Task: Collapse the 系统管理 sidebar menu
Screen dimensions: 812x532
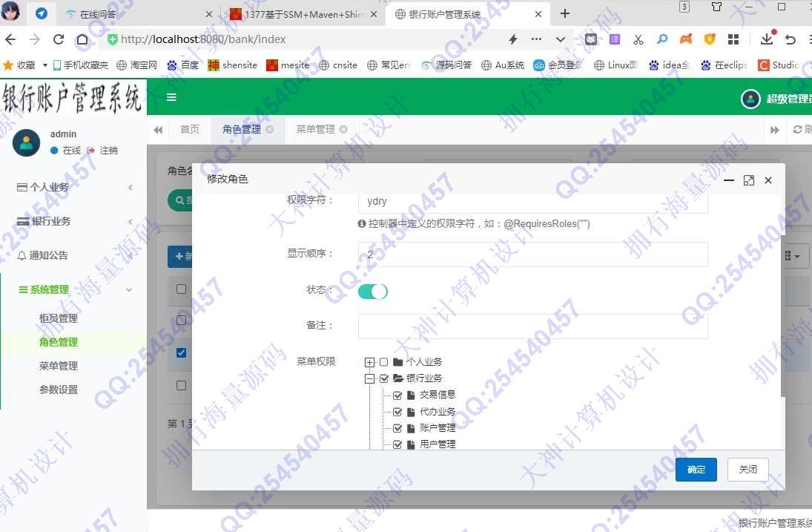Action: pos(73,289)
